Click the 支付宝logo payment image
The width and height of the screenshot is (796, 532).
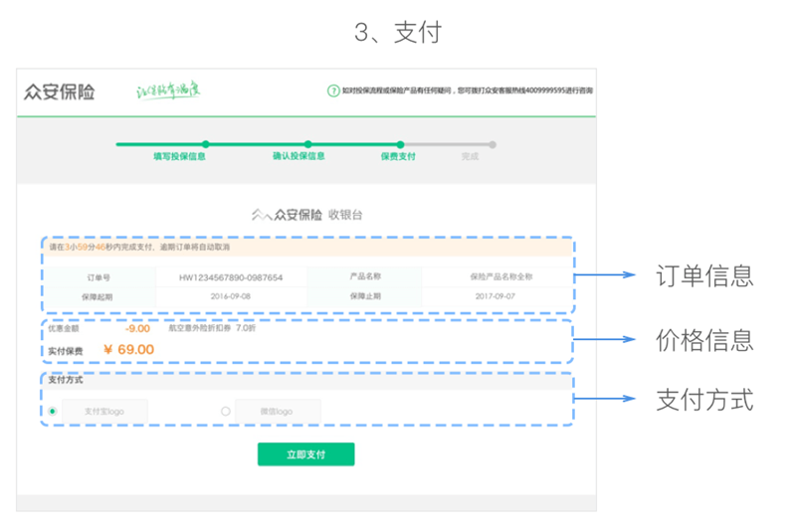coord(104,411)
